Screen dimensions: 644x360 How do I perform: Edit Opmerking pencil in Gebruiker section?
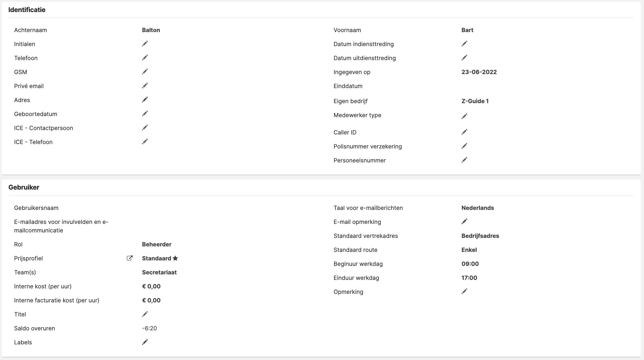(x=464, y=291)
